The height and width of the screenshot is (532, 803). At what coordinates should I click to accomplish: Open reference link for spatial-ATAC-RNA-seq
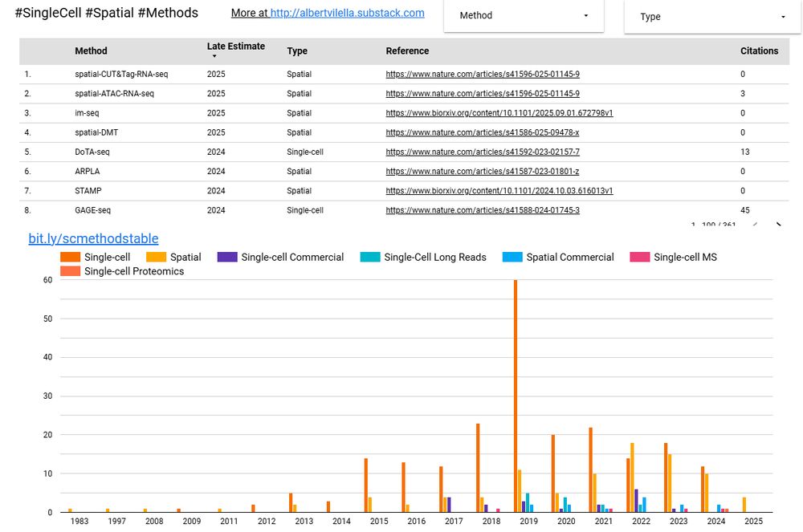click(483, 94)
